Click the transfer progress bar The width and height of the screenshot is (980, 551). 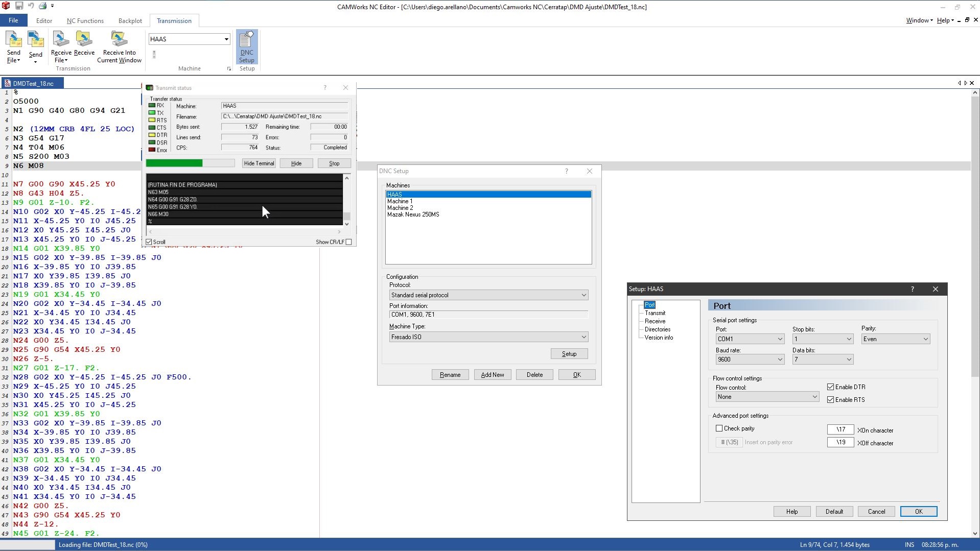pyautogui.click(x=190, y=163)
